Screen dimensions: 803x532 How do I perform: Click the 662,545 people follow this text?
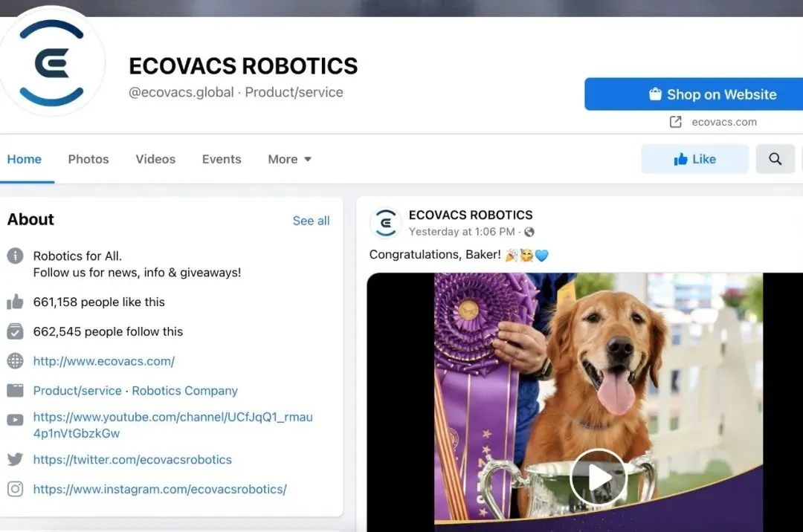click(108, 331)
